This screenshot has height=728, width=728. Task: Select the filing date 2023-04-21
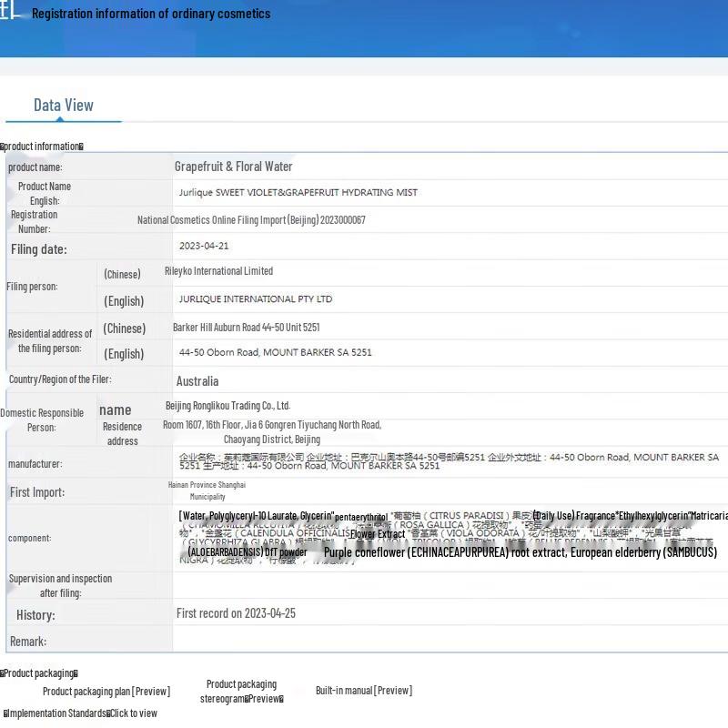[204, 247]
